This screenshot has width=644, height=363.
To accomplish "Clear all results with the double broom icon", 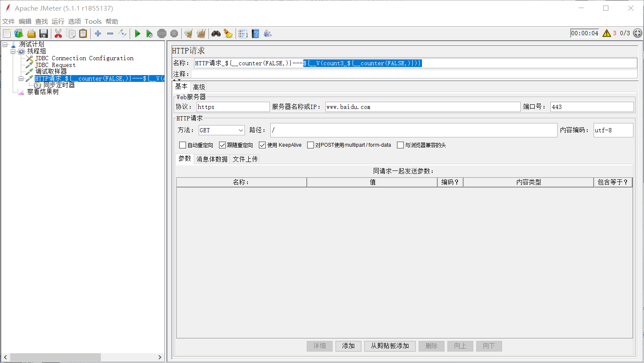I will tap(201, 34).
